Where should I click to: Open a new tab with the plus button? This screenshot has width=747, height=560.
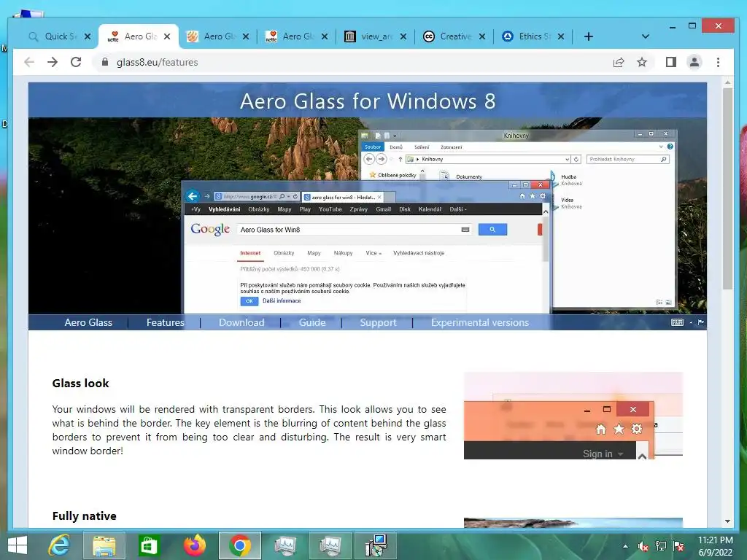pos(589,36)
